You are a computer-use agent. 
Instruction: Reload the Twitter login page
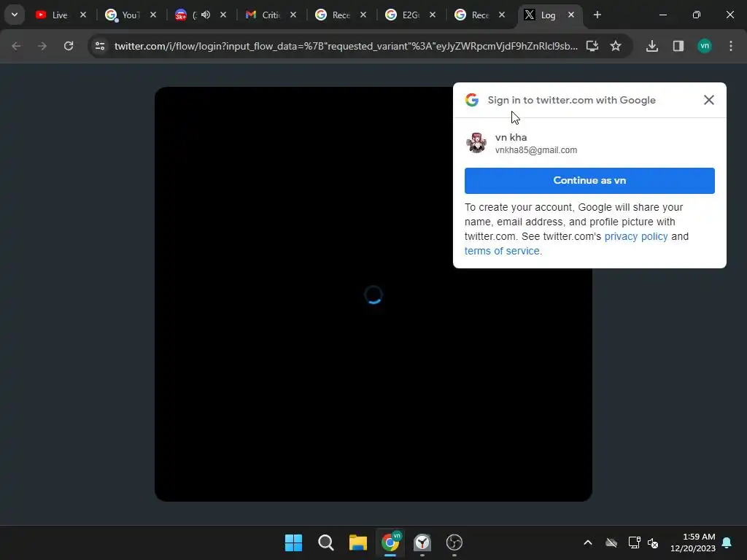(69, 46)
